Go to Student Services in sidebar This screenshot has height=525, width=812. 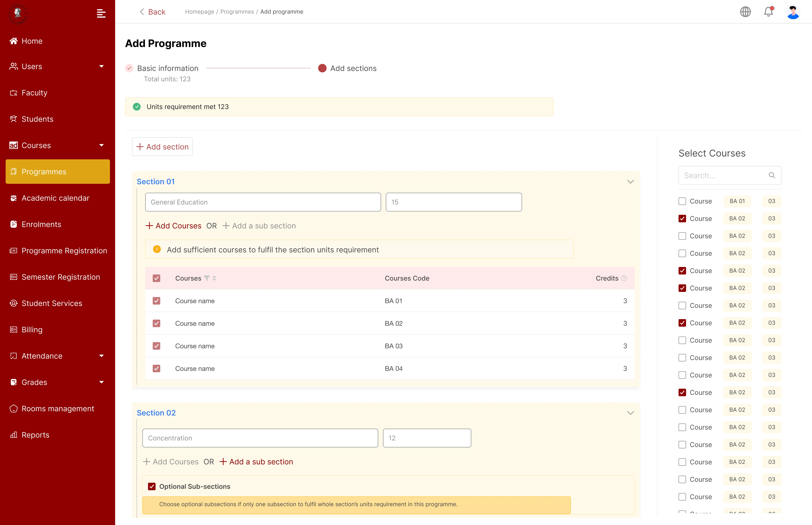tap(52, 303)
